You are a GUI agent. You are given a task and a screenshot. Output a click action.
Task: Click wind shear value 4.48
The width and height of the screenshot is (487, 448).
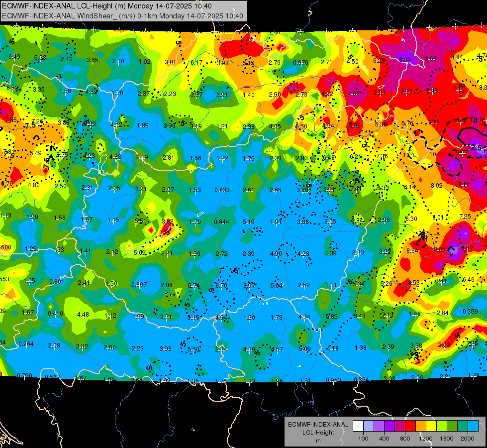click(83, 315)
